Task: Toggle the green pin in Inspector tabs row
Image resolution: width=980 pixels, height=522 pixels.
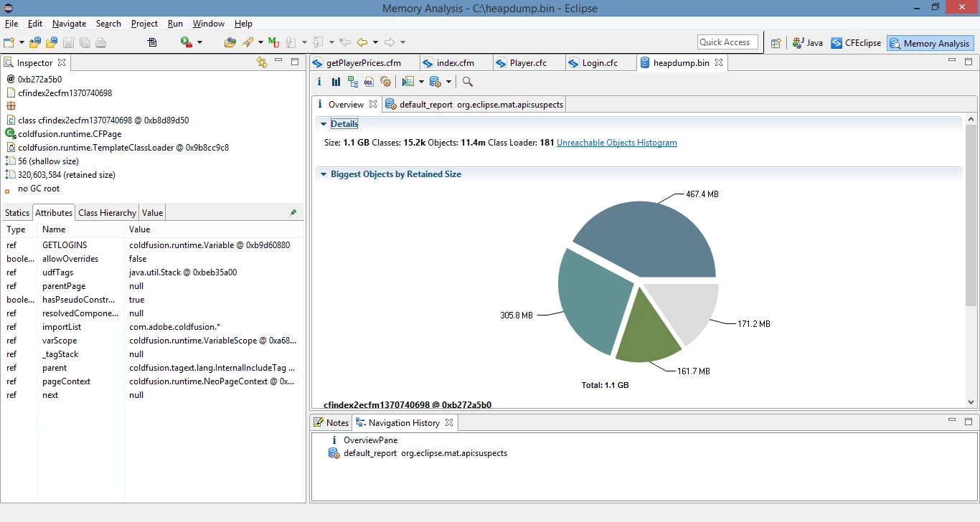Action: pos(293,212)
